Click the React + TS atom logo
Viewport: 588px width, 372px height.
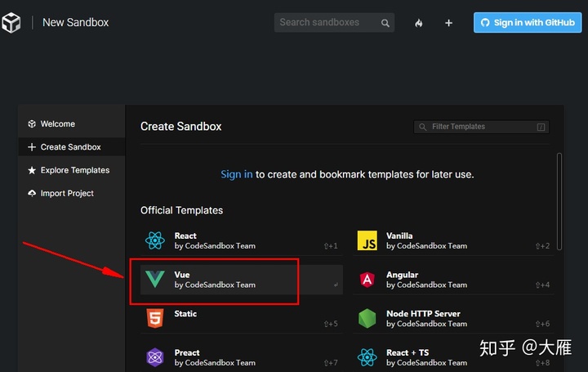367,357
